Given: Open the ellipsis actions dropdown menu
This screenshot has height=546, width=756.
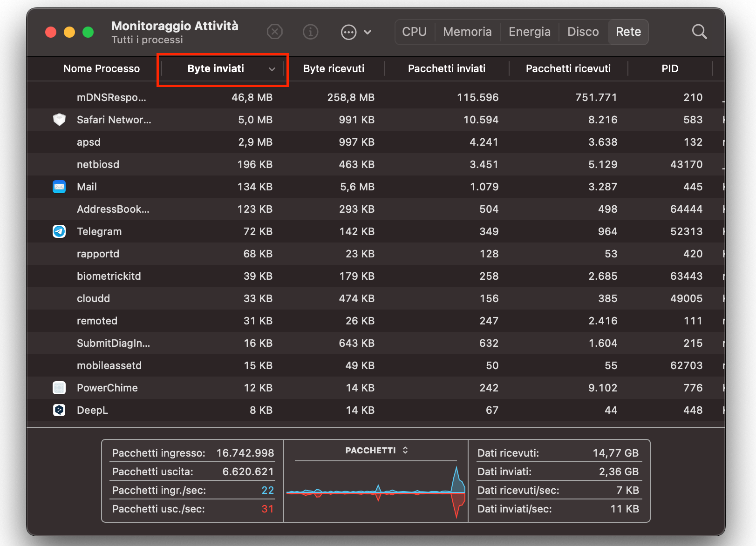Looking at the screenshot, I should 356,32.
